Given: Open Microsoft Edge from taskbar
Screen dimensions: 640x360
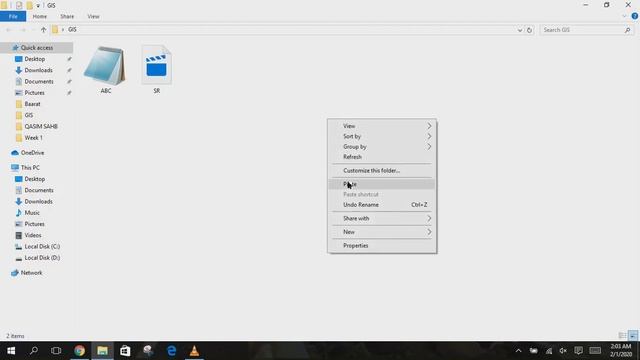Looking at the screenshot, I should coord(171,351).
